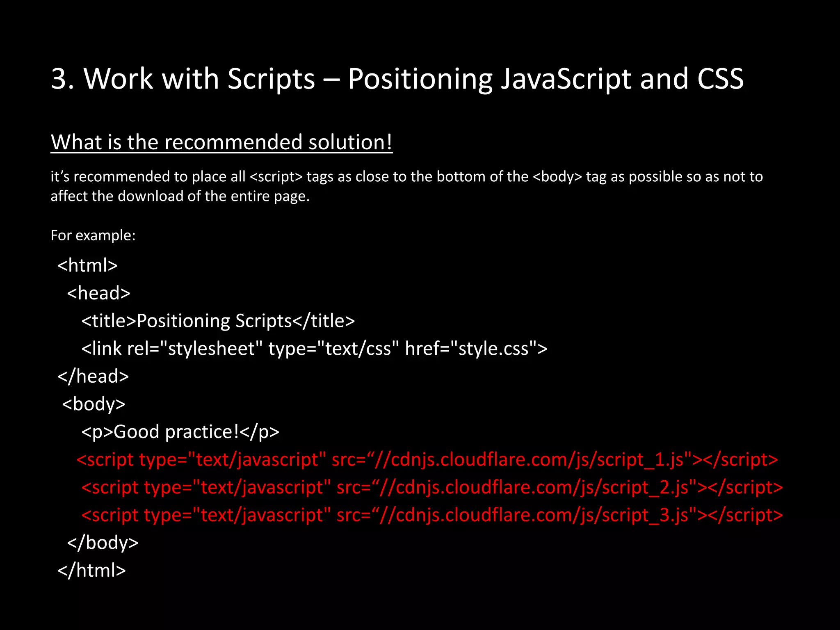The width and height of the screenshot is (840, 630).
Task: Click the red script_1.js script line
Action: [427, 460]
